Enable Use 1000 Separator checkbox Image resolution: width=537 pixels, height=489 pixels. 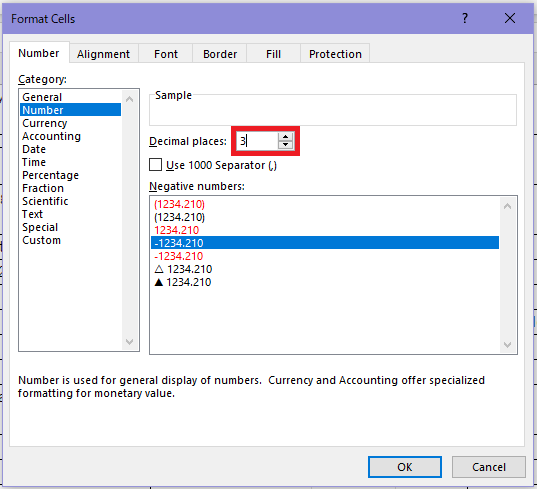click(x=155, y=165)
